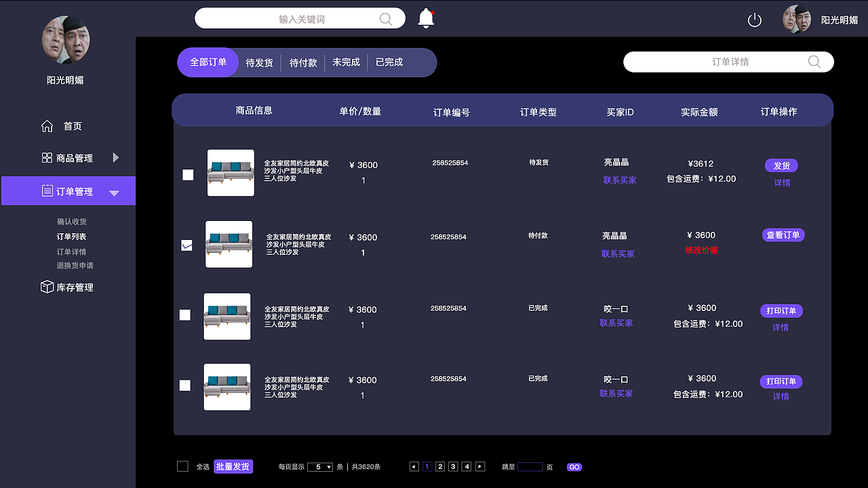Click the pagination last-page arrow icon
This screenshot has width=868, height=488.
click(479, 466)
